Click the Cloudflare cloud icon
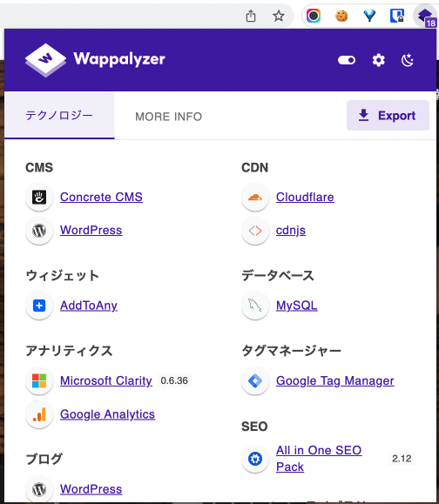Viewport: 439px width, 504px height. pos(255,197)
